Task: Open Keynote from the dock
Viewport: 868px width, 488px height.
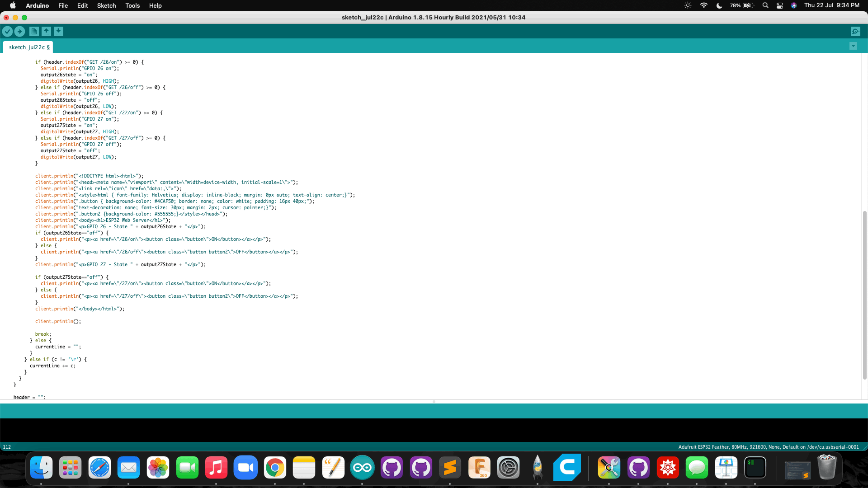Action: pos(726,467)
